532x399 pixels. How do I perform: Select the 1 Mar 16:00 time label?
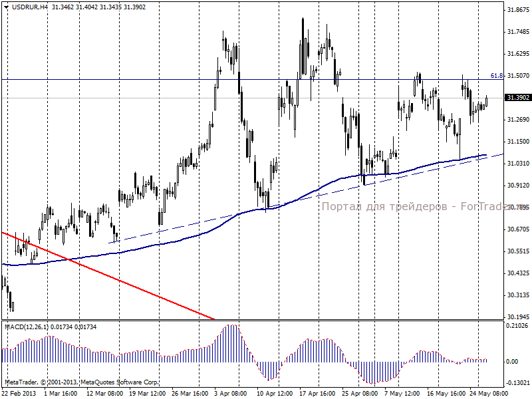(61, 394)
